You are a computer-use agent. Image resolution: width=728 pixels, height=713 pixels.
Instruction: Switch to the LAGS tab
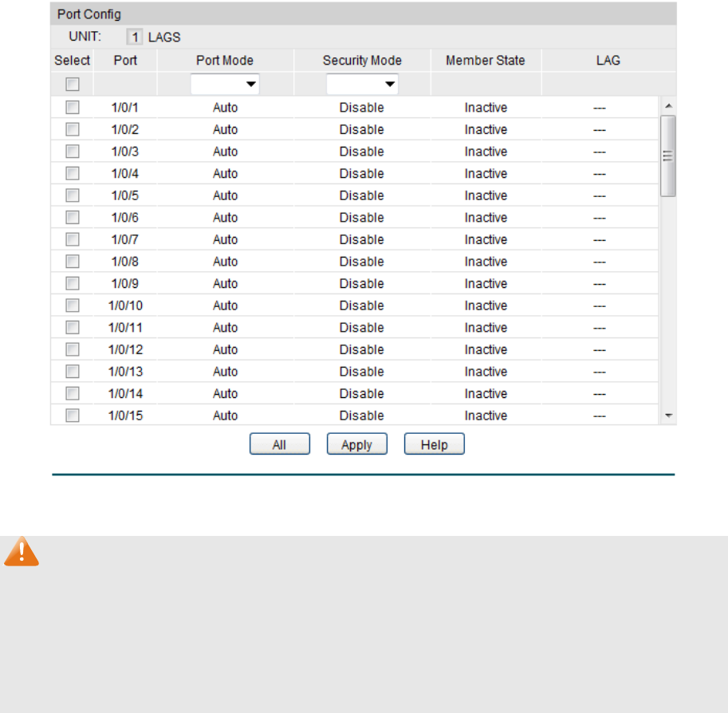[164, 37]
